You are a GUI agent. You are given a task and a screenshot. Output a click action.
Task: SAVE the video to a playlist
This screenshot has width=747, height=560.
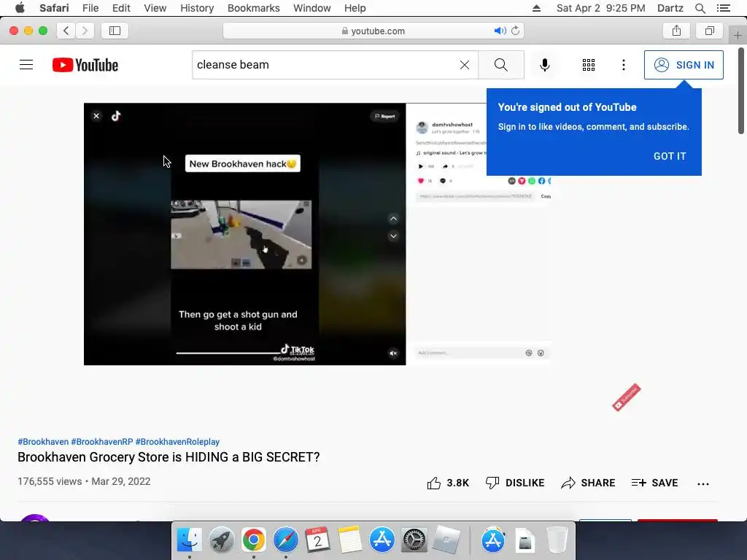tap(654, 483)
